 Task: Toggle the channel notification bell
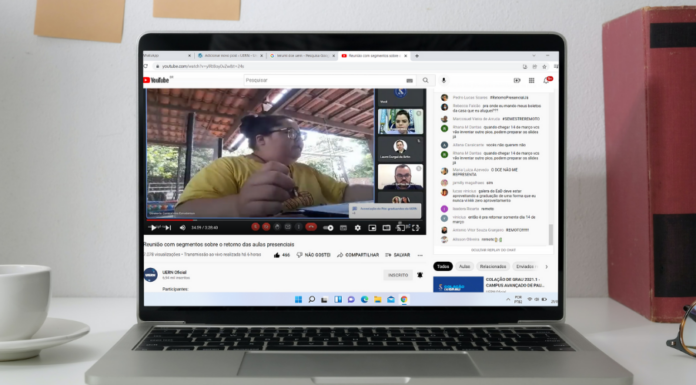420,275
